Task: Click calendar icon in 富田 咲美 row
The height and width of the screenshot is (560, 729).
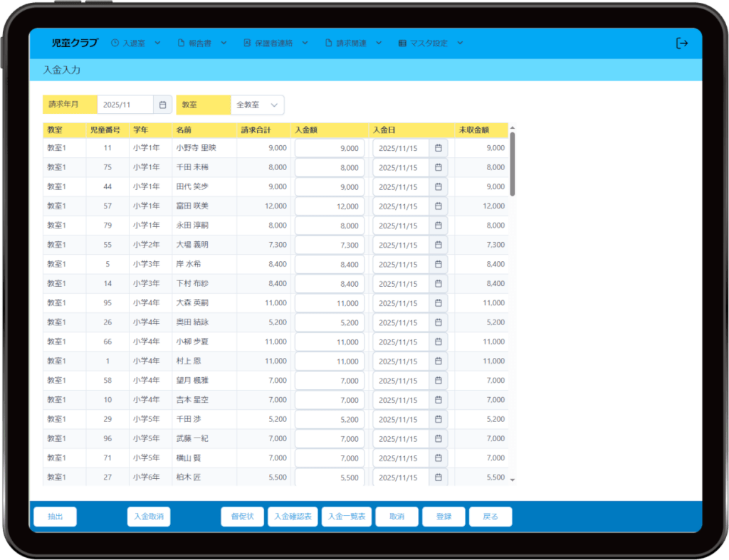Action: [439, 206]
